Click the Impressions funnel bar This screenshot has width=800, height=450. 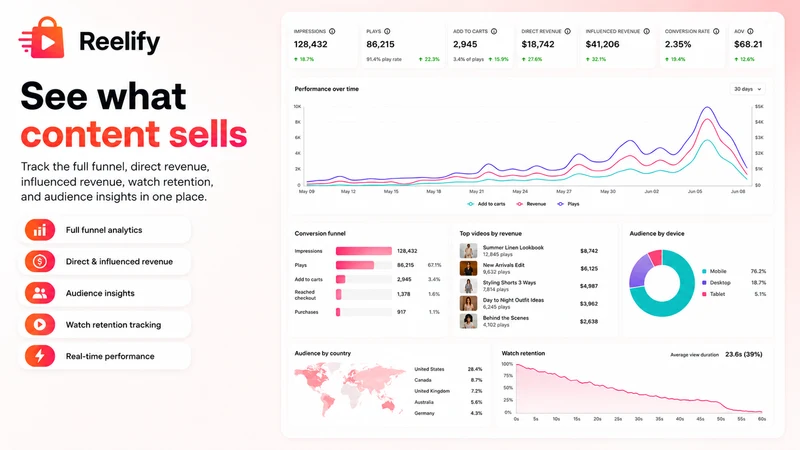click(x=364, y=251)
